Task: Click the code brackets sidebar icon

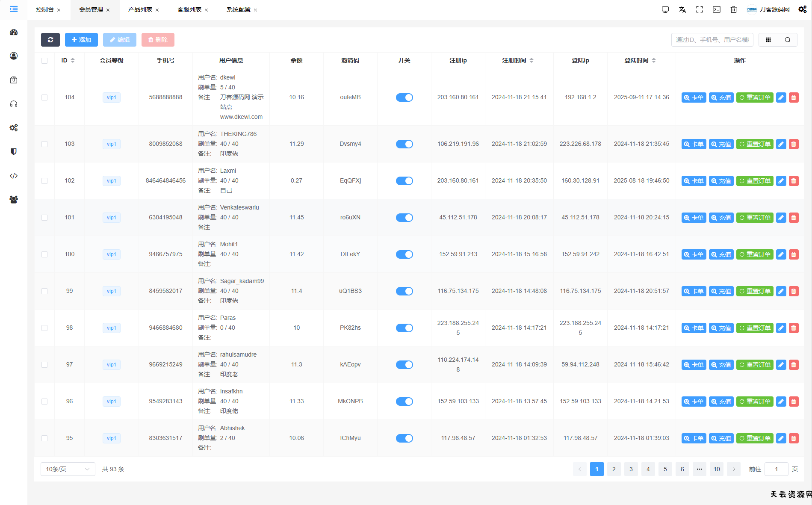Action: pos(14,176)
